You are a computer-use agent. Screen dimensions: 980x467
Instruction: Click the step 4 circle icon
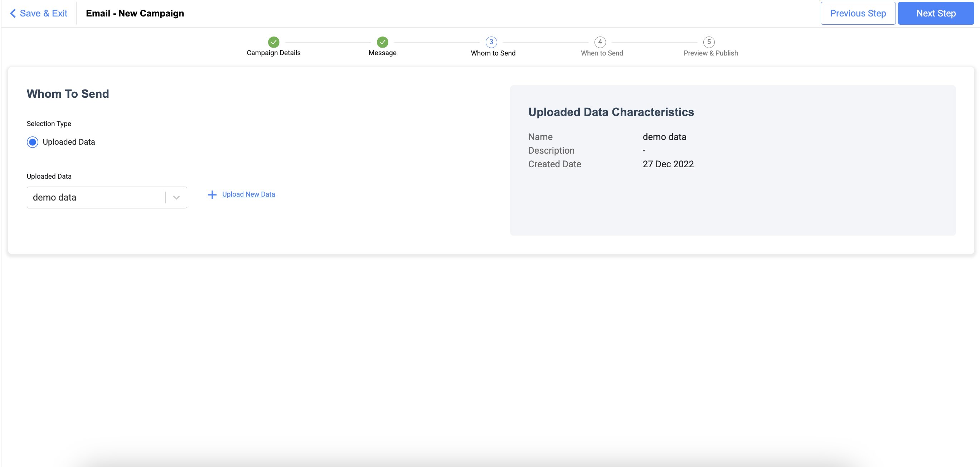click(600, 42)
